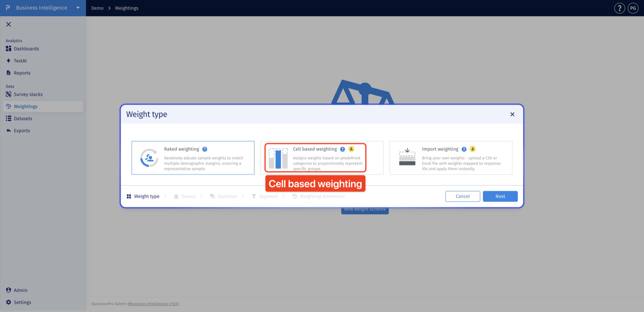Select the Raked weighting card
This screenshot has height=312, width=644.
point(193,158)
